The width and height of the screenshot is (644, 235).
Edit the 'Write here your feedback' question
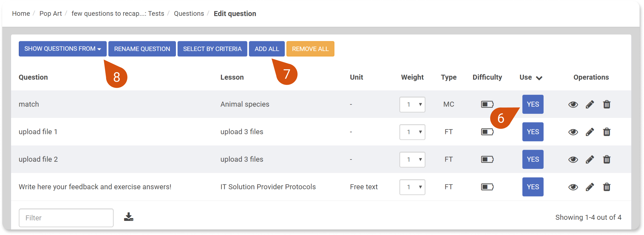click(590, 187)
